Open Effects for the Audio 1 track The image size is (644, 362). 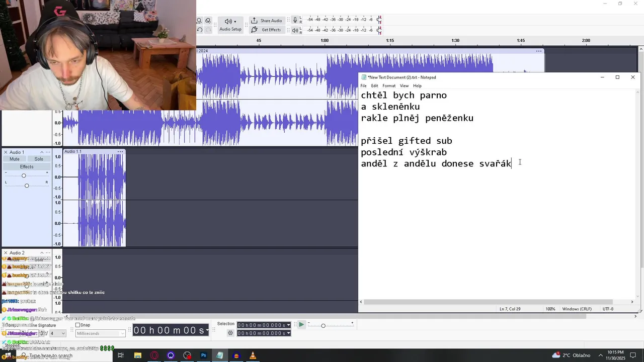pos(27,167)
